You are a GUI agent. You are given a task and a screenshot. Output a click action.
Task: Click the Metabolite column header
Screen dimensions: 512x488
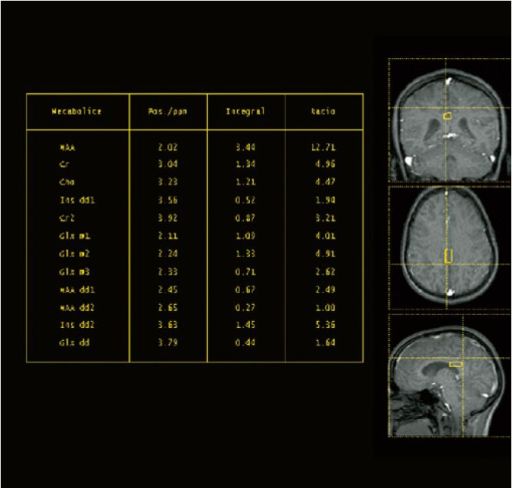coord(76,111)
